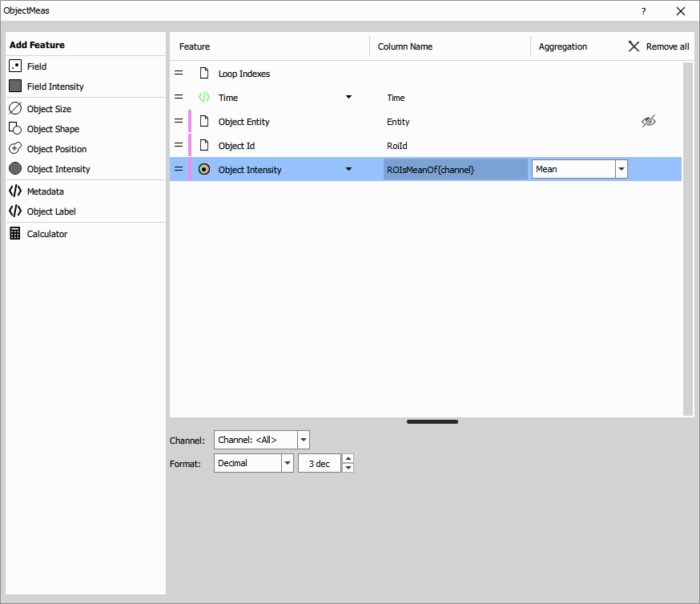Open the Format Decimal dropdown
Viewport: 700px width, 604px height.
(x=288, y=463)
